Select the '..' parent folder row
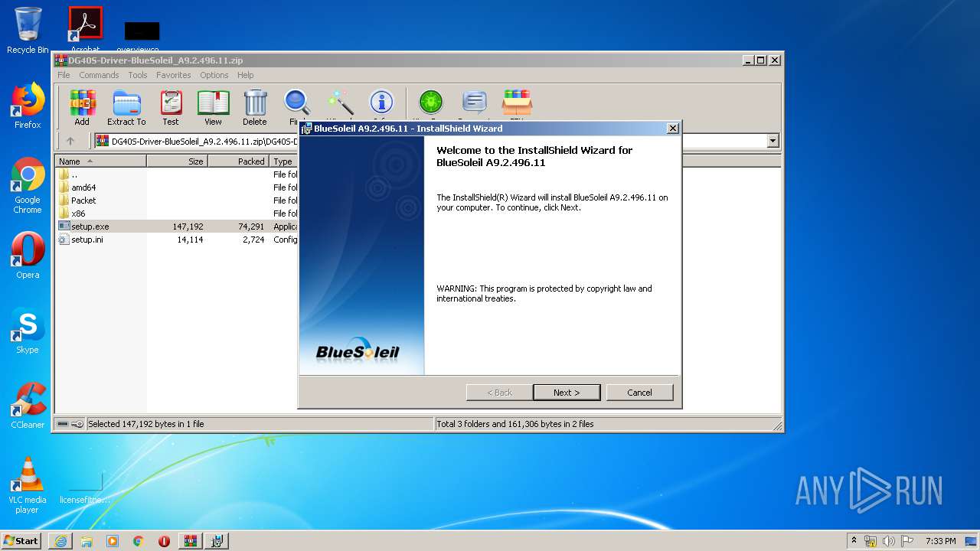The image size is (980, 551). pos(177,174)
